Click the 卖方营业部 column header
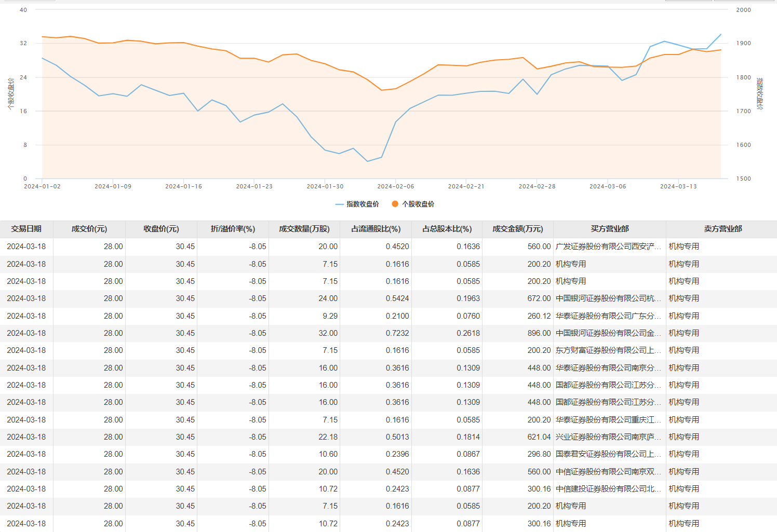The height and width of the screenshot is (532, 777). [x=722, y=229]
